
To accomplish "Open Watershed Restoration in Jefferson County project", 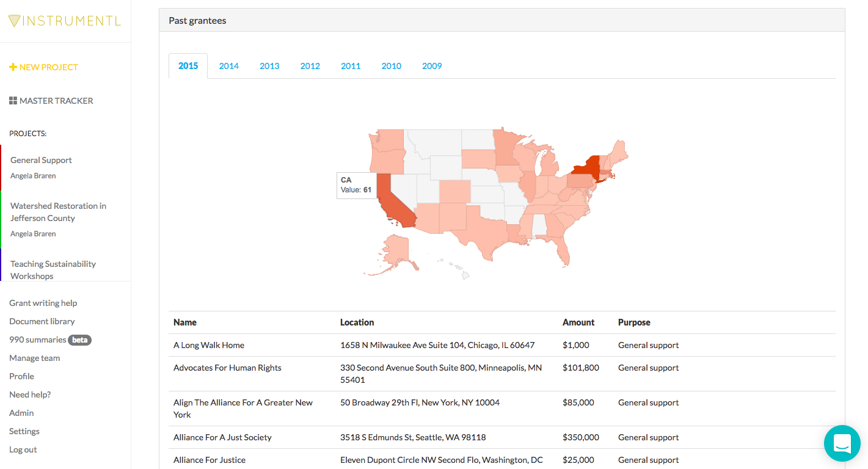I will (58, 212).
